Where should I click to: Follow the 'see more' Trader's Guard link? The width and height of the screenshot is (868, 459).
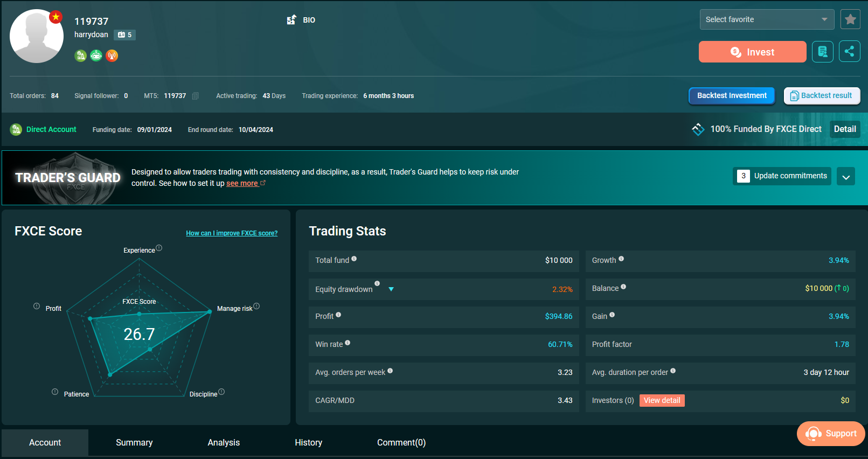pyautogui.click(x=242, y=184)
